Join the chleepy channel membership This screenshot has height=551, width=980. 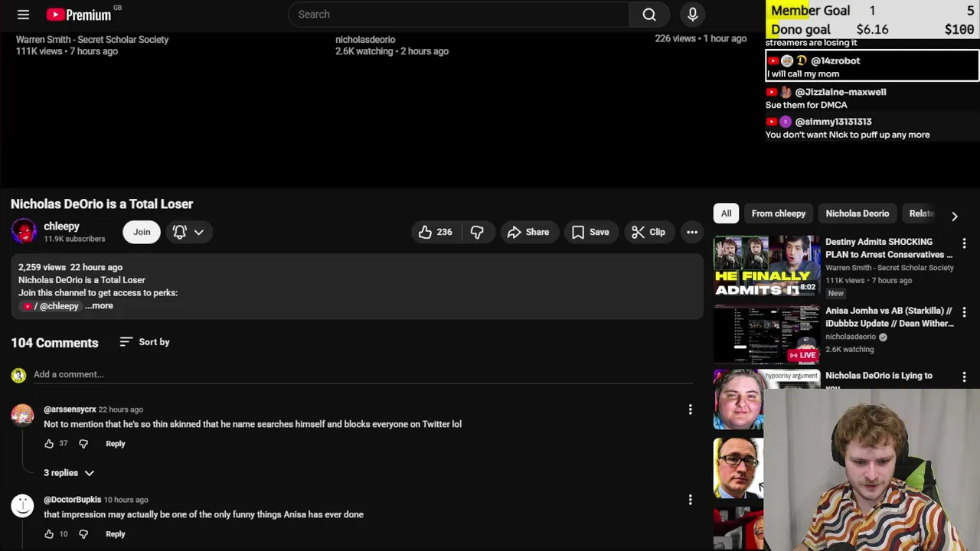[x=142, y=232]
